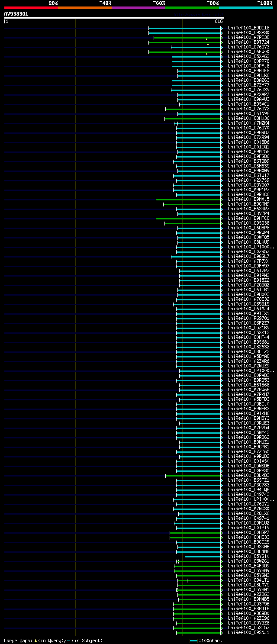Open the UniRef100_A7P754 hit
The image size is (277, 644).
248,428
